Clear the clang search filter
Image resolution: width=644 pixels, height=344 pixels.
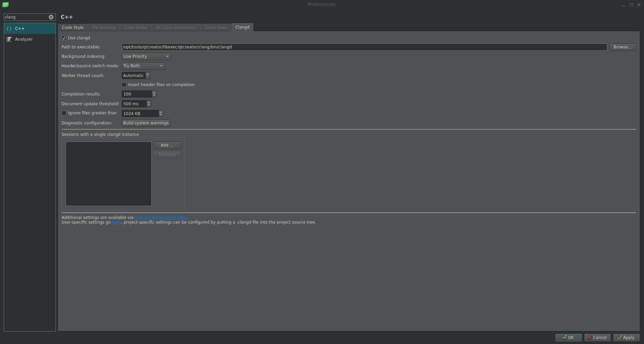(x=51, y=17)
